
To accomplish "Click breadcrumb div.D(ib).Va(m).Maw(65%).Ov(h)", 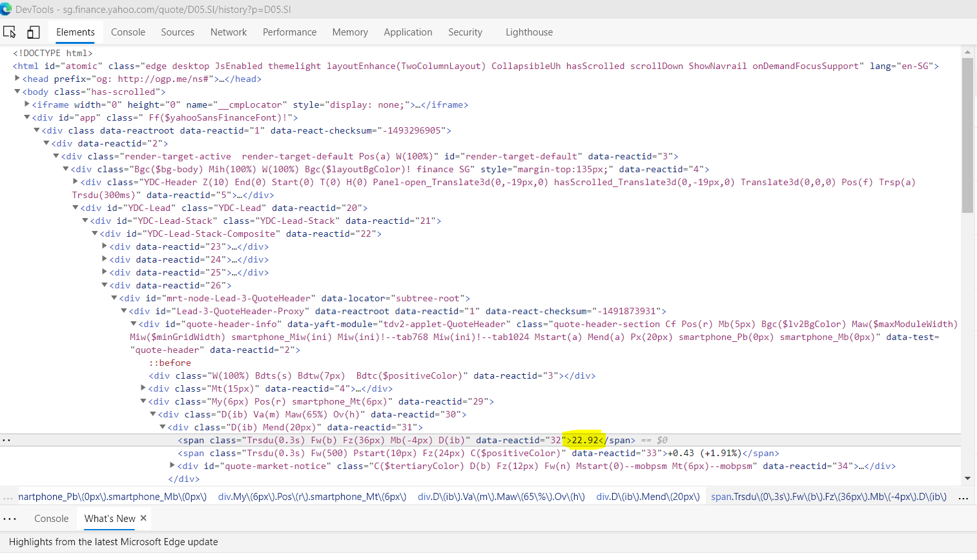I will pyautogui.click(x=501, y=497).
